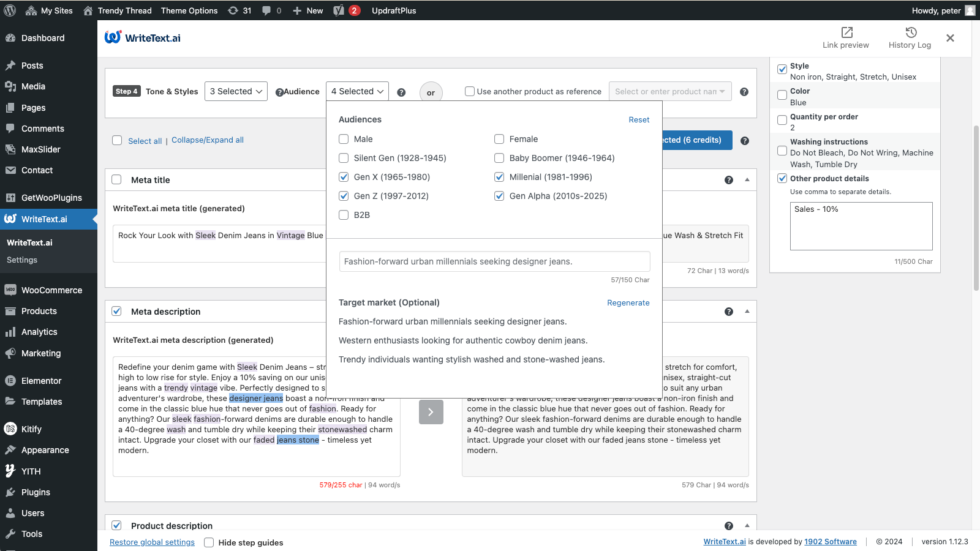The image size is (980, 551).
Task: Click the WordPress logo in admin bar
Action: click(9, 10)
